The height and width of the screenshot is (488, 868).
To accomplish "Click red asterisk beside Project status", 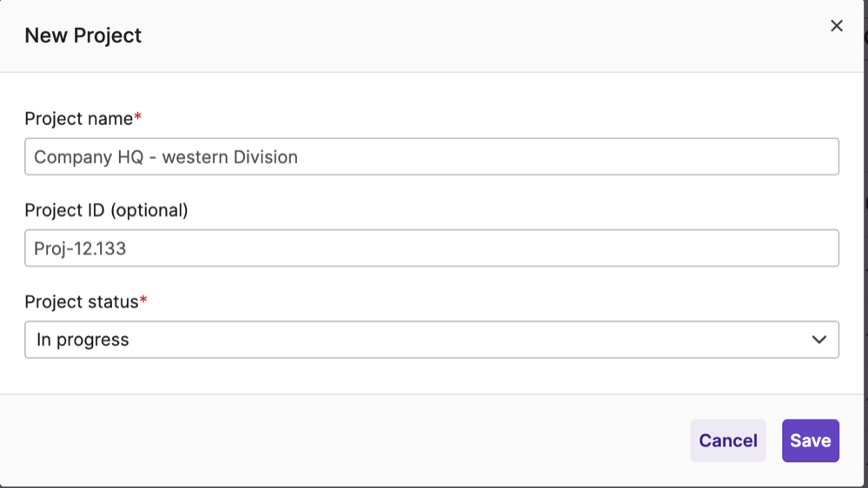I will click(x=143, y=300).
